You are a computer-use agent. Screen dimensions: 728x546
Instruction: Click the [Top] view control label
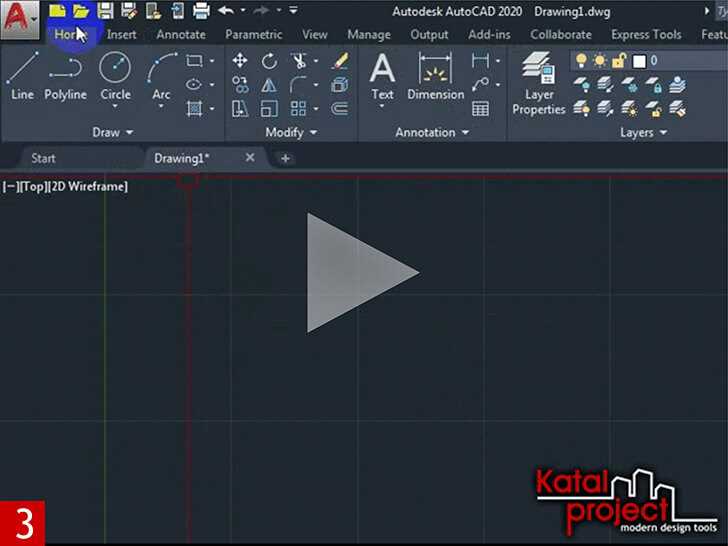point(33,187)
